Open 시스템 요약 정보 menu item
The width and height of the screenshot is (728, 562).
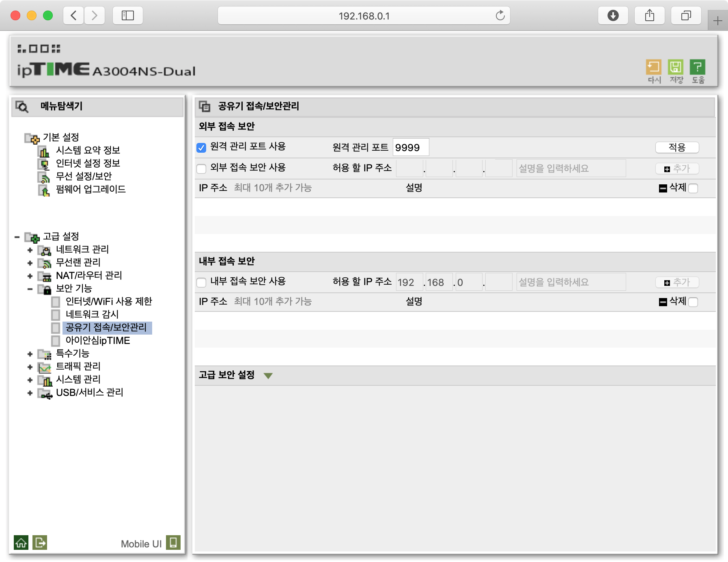88,150
